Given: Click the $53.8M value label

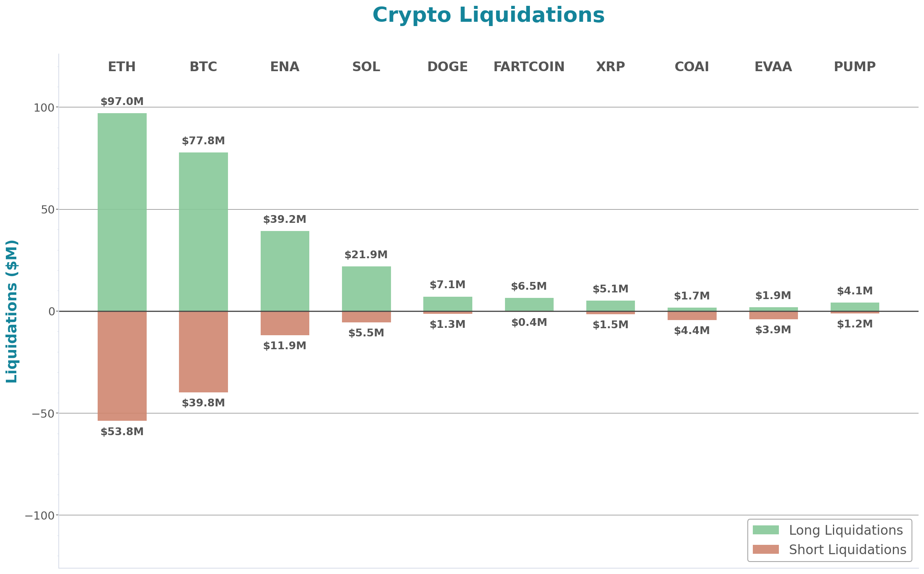Looking at the screenshot, I should pos(122,432).
